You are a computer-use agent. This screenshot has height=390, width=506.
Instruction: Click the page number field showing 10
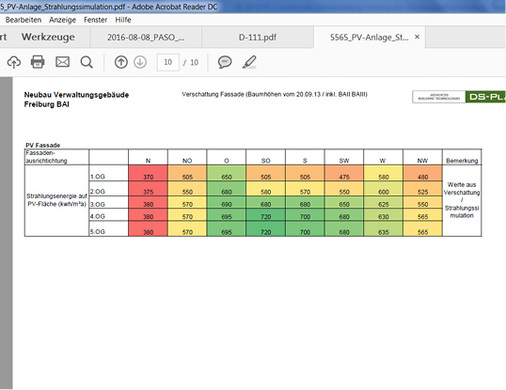(x=168, y=62)
